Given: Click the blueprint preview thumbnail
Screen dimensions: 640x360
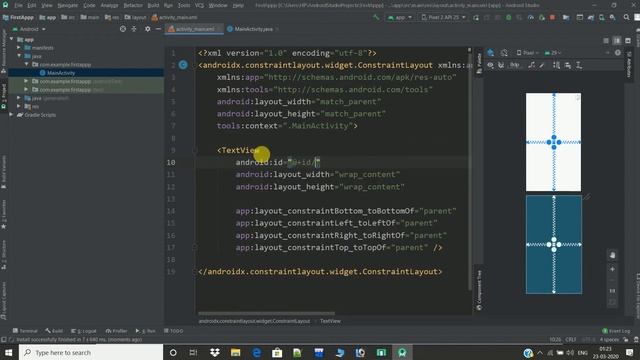Looking at the screenshot, I should pyautogui.click(x=554, y=244).
